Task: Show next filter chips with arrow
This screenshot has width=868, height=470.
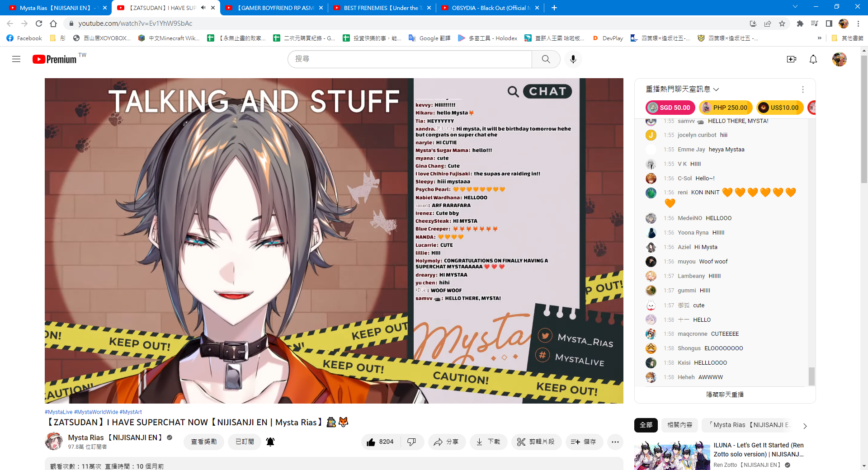Action: [805, 426]
